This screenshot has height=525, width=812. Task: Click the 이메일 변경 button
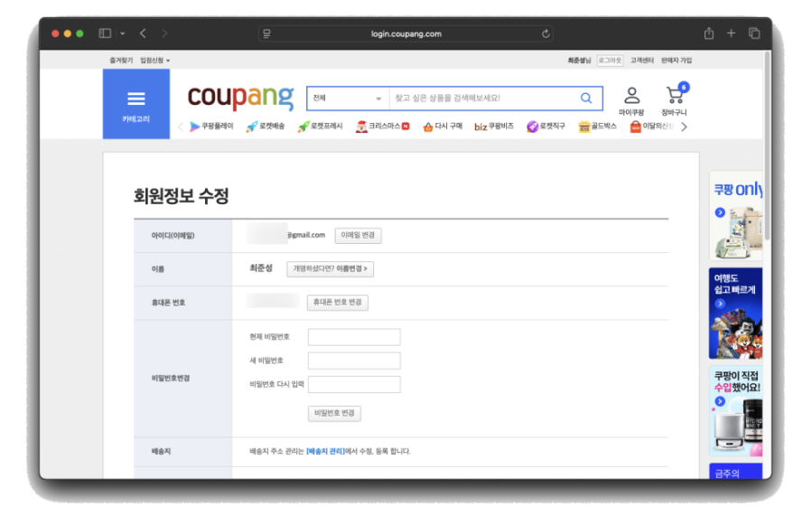358,236
